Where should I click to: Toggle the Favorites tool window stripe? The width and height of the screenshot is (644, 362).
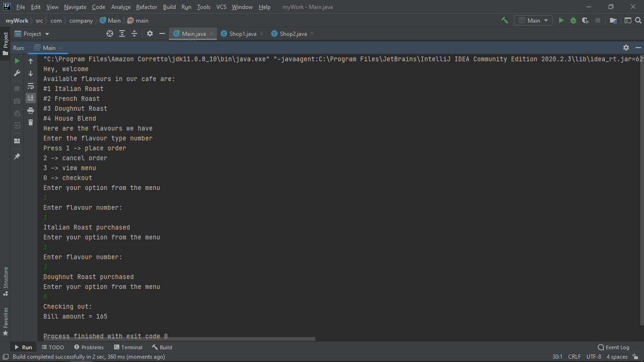[x=5, y=321]
